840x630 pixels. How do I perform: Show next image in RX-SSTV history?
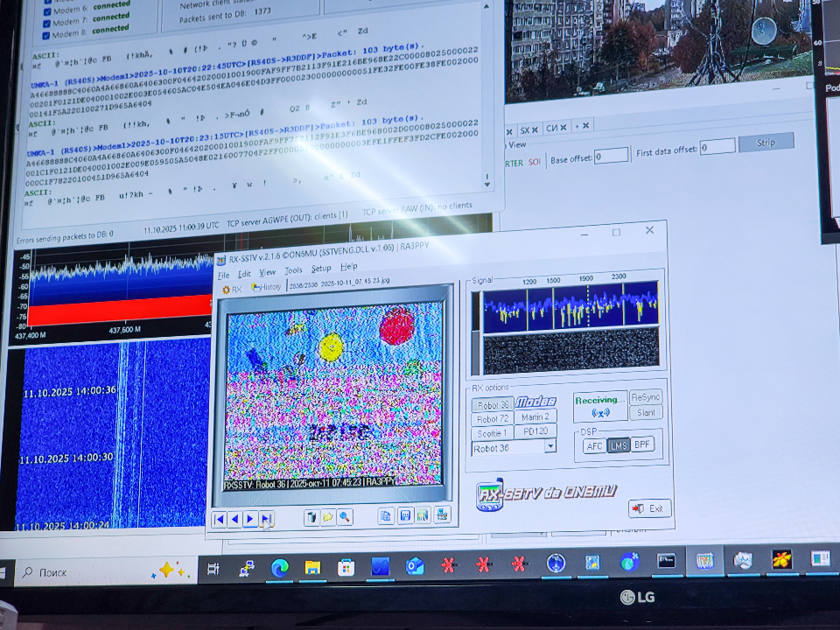[250, 519]
